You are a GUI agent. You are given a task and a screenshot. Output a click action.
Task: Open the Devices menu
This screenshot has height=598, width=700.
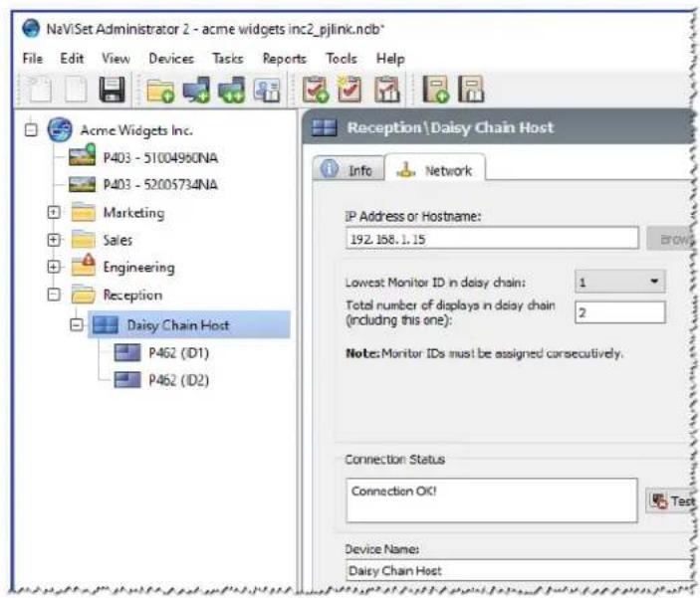click(x=171, y=59)
